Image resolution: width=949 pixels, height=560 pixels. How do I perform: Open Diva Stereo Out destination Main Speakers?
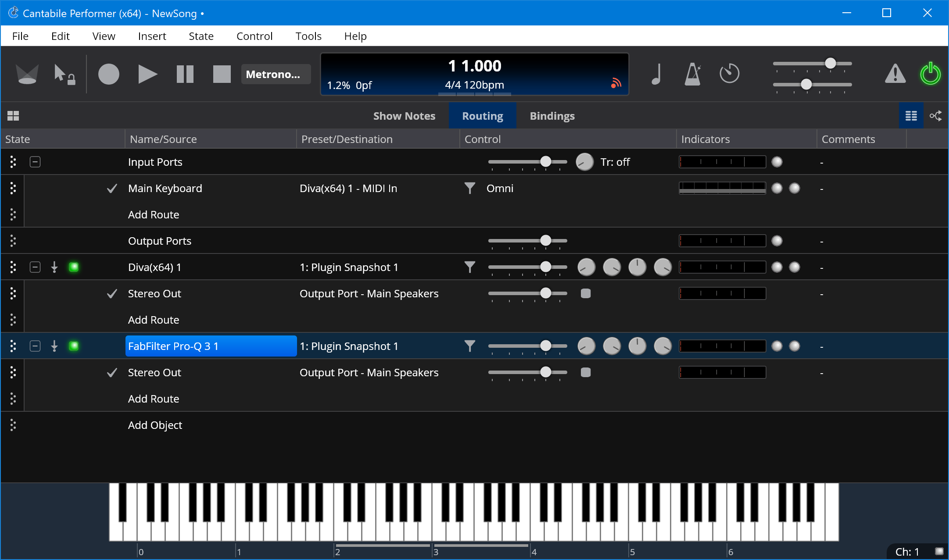369,293
